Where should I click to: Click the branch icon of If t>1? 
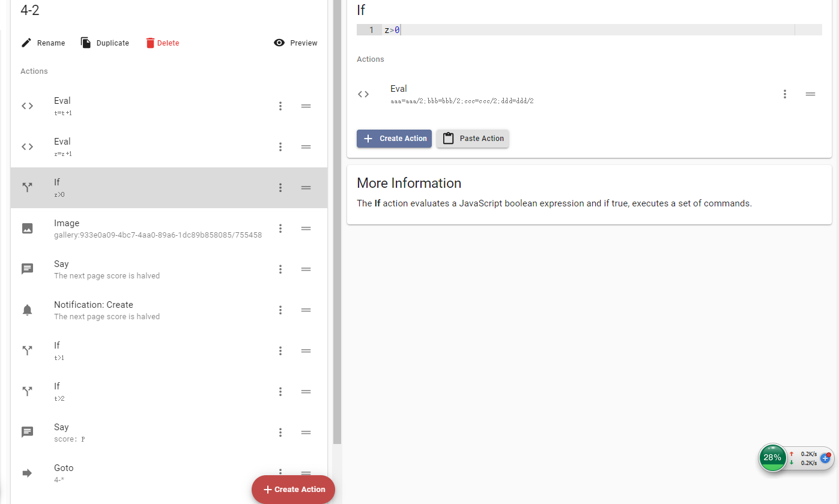(x=27, y=351)
